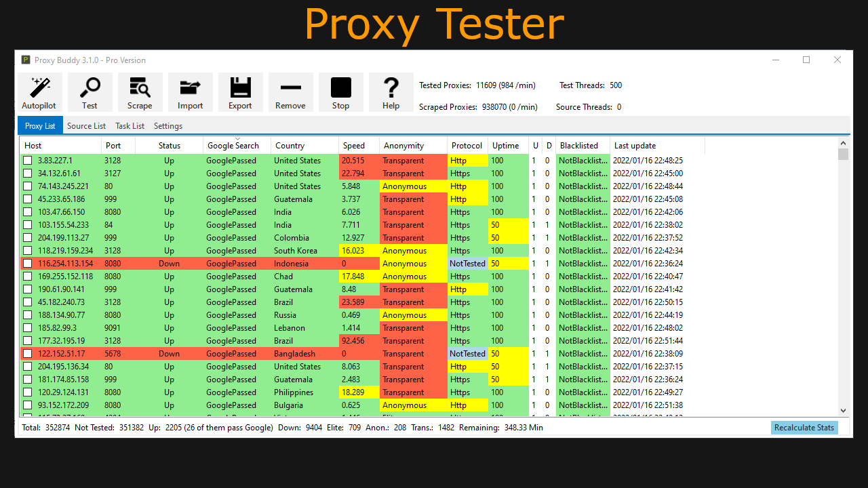The image size is (868, 488).
Task: Import proxies using the Import icon
Action: [x=190, y=91]
